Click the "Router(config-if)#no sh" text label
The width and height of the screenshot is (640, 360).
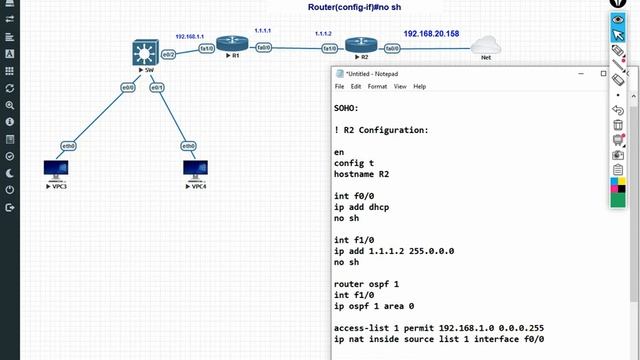(354, 7)
